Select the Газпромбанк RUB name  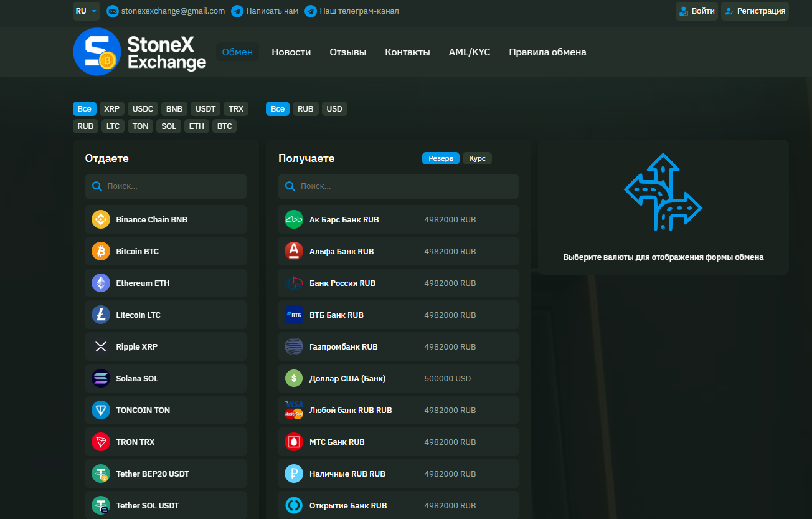[x=344, y=347]
